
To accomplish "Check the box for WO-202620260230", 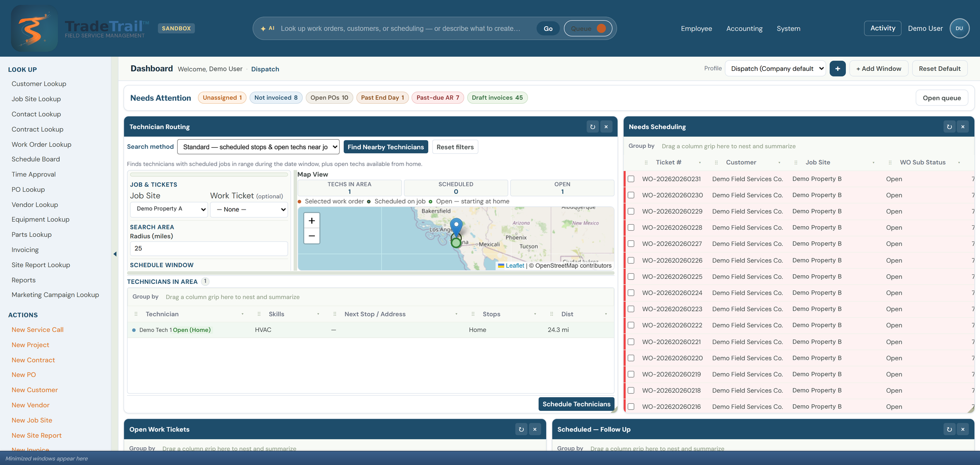I will coord(631,195).
